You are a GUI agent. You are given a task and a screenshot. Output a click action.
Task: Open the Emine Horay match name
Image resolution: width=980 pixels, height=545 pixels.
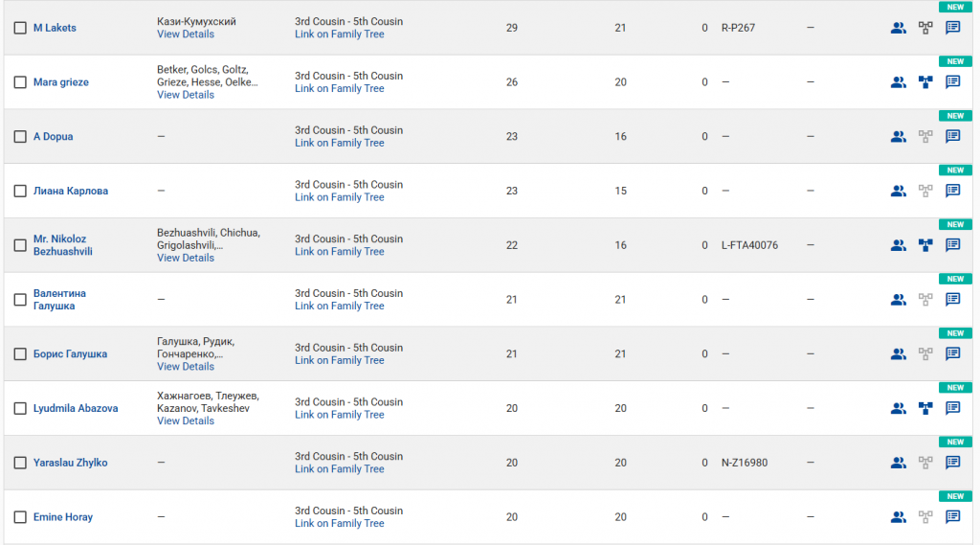[63, 517]
